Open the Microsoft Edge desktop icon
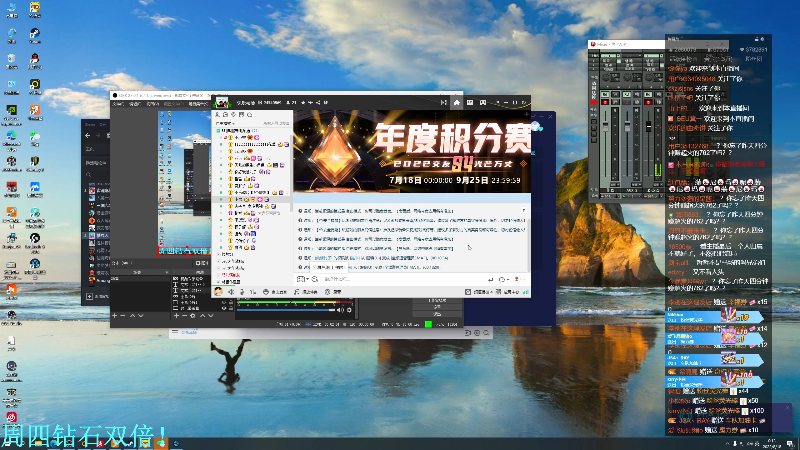Screen dimensions: 800x450 coord(11,140)
